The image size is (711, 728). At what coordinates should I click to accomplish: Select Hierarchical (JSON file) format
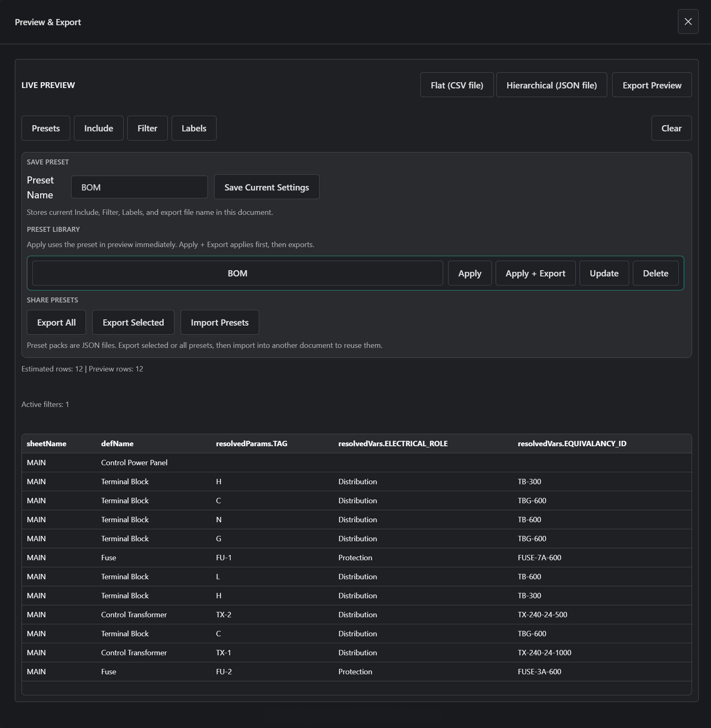(x=551, y=85)
